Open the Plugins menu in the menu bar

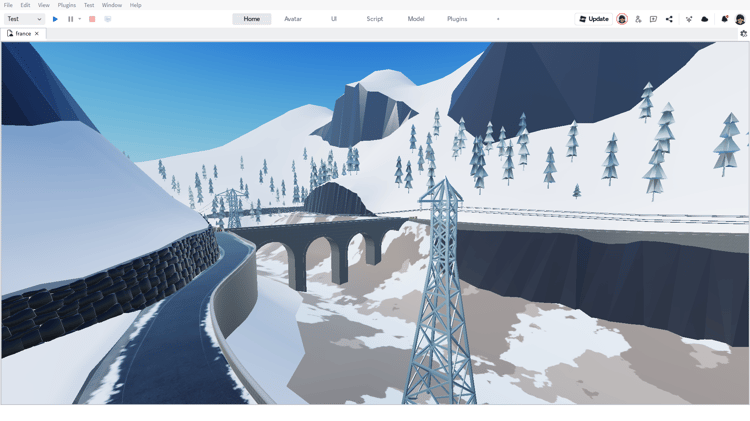coord(66,5)
